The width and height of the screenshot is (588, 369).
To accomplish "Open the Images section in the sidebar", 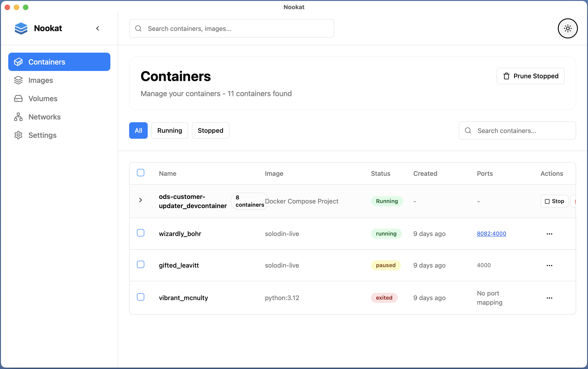I will pos(41,80).
